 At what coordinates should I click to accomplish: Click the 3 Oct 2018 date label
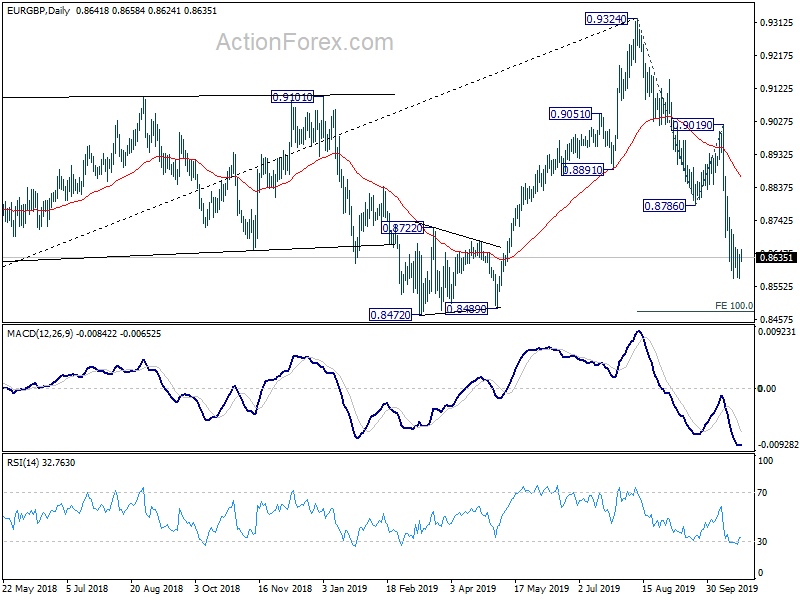tap(217, 588)
